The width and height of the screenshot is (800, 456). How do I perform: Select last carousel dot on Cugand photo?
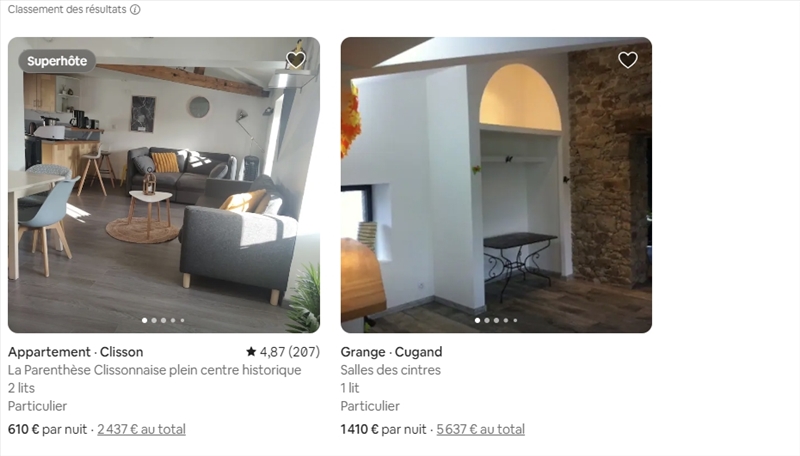515,320
